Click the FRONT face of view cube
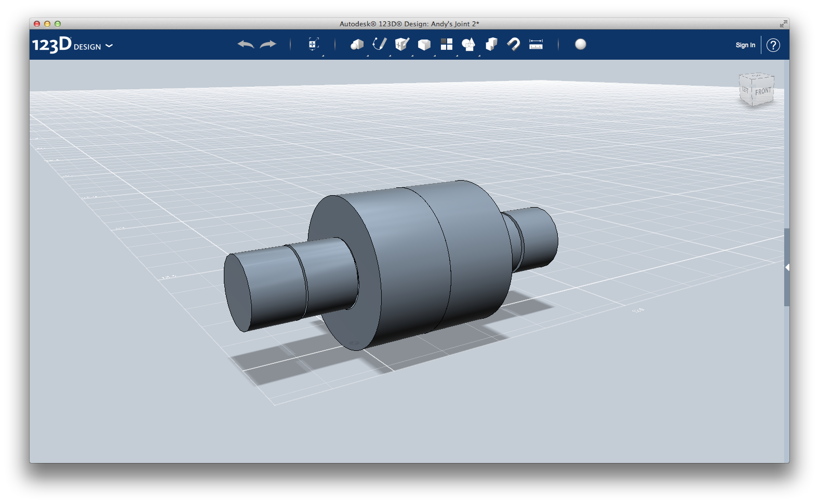Screen dimensions: 819x504 tap(763, 91)
